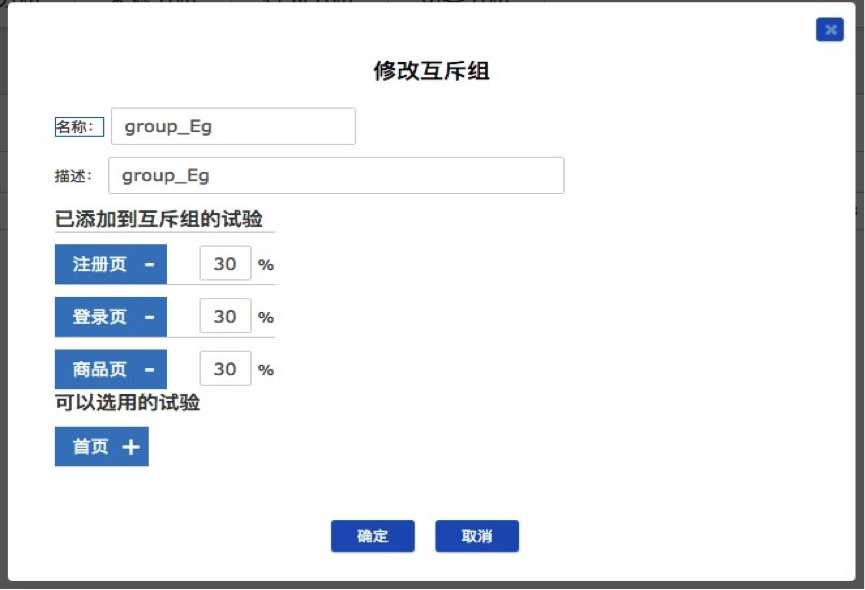Click the highlighted 名称 label
Viewport: 865px width, 590px height.
[x=79, y=127]
